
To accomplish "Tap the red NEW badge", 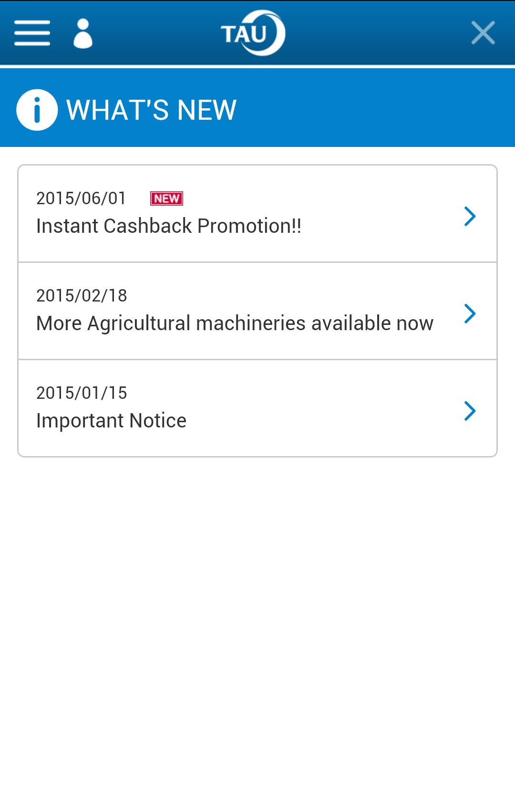I will [166, 198].
